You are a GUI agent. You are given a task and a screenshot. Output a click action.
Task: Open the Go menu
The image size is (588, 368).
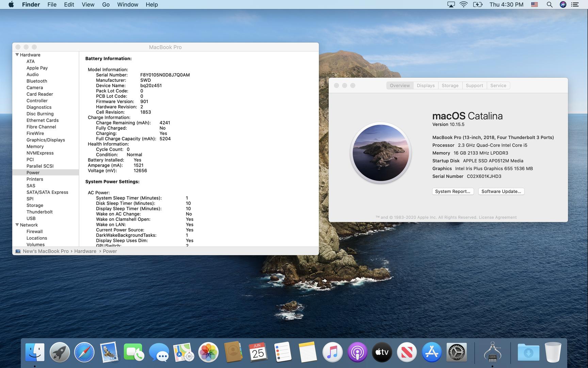[106, 4]
